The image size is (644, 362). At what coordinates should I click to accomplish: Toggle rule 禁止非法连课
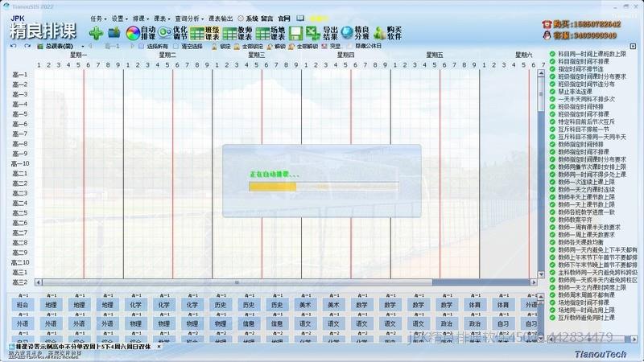coord(552,92)
